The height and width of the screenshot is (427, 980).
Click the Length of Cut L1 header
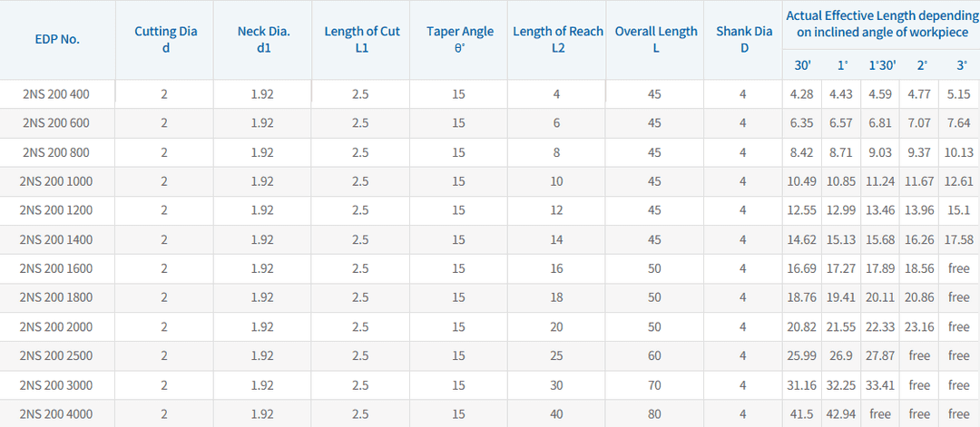click(361, 40)
